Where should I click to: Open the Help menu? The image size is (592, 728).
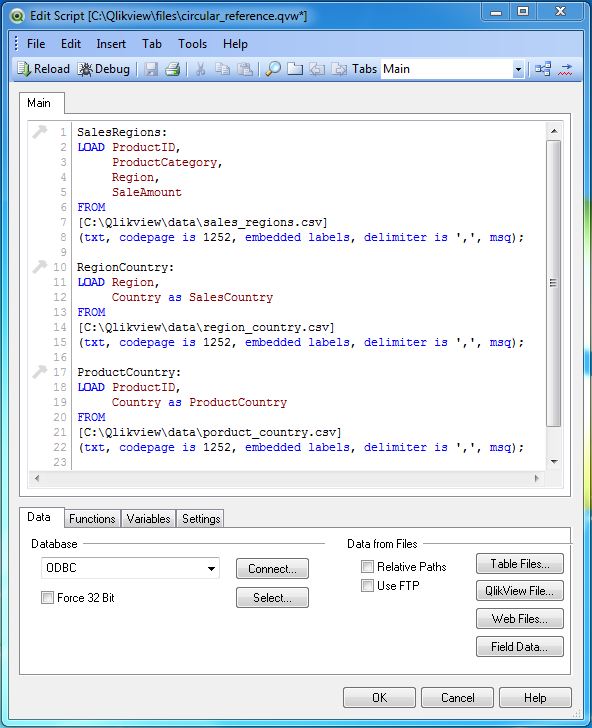pyautogui.click(x=235, y=44)
